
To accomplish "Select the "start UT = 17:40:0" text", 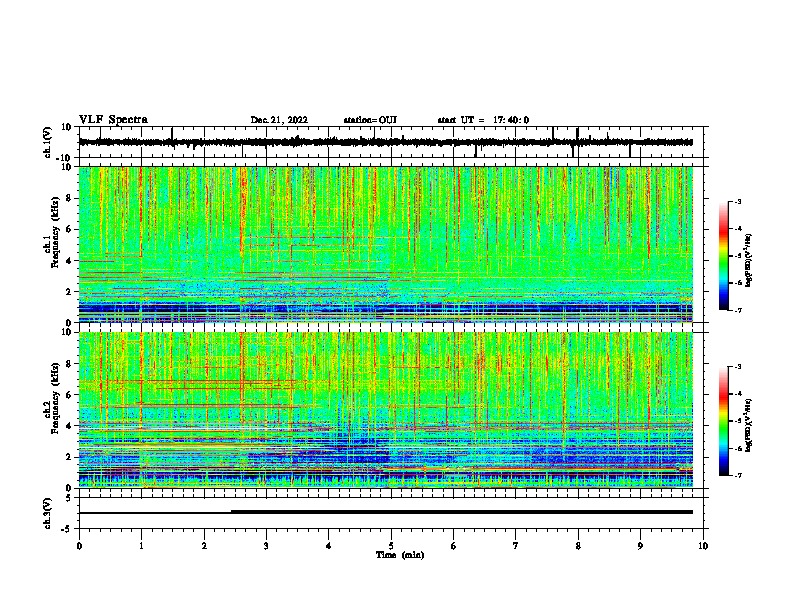I will (483, 120).
